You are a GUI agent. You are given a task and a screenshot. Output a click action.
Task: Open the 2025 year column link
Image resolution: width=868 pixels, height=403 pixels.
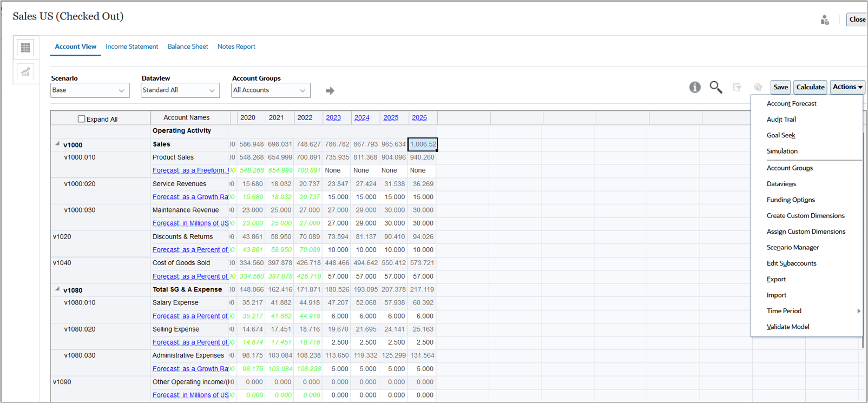[x=391, y=117]
